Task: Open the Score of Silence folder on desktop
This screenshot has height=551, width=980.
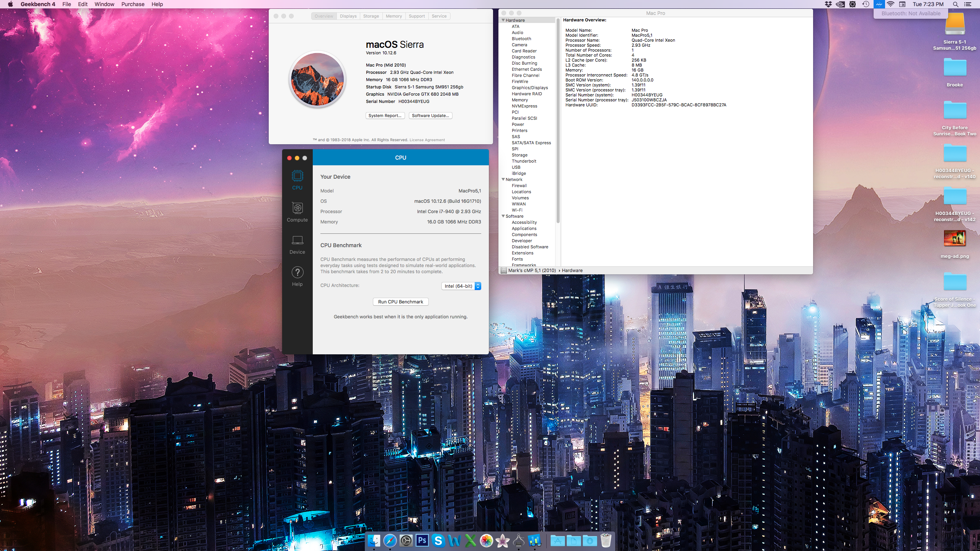Action: 955,282
